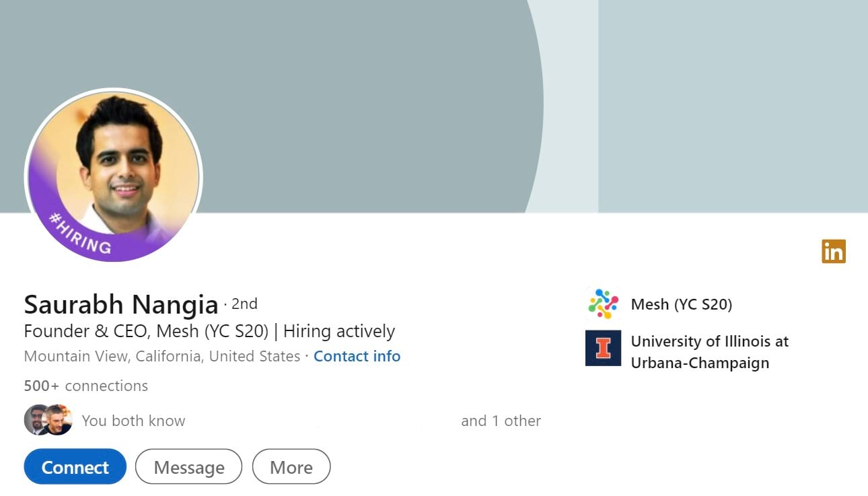View the 500+ connections count

click(x=85, y=386)
